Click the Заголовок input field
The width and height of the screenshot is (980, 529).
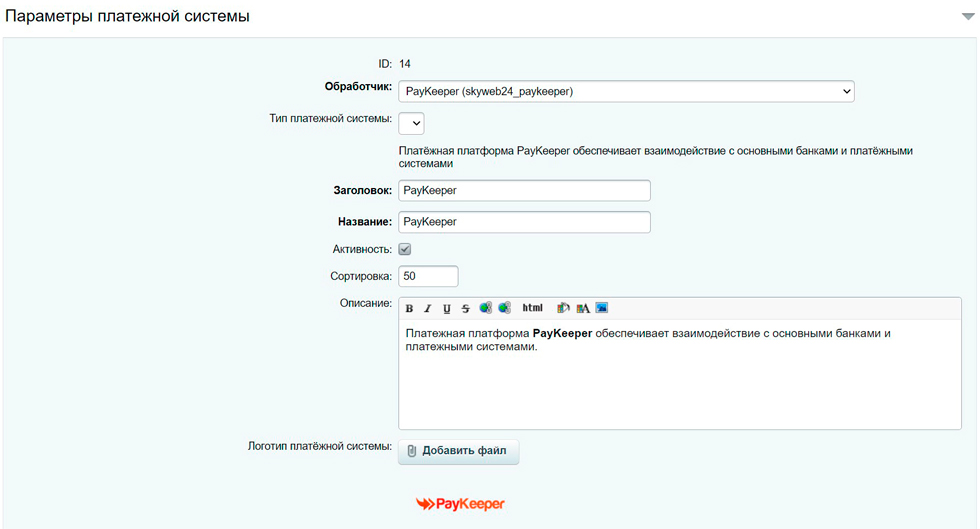tap(524, 191)
